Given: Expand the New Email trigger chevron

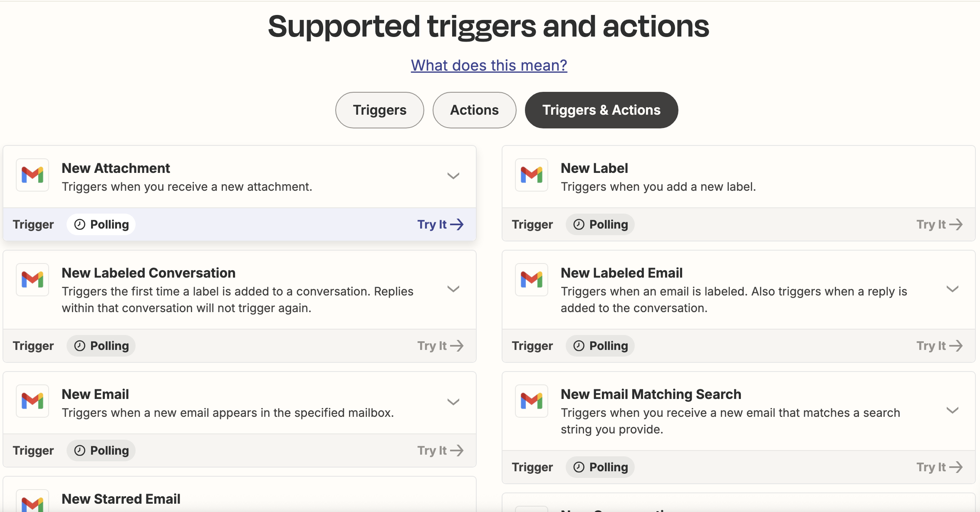Looking at the screenshot, I should pyautogui.click(x=453, y=402).
